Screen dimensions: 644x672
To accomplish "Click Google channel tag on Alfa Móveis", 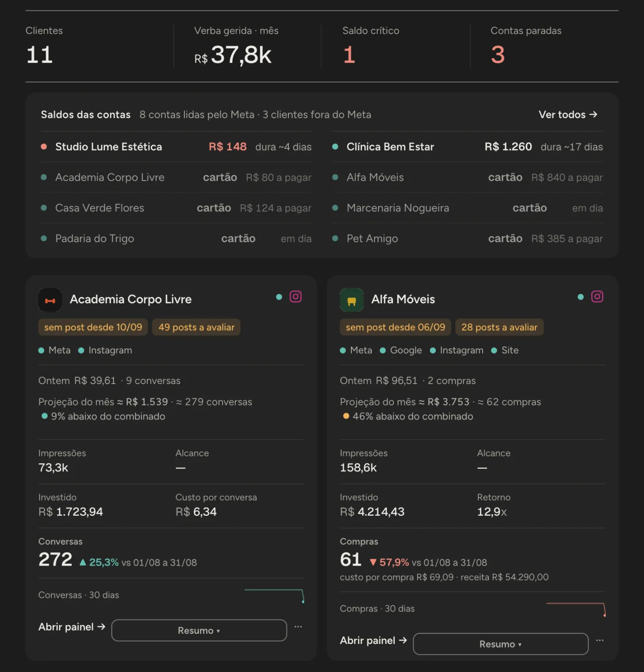I will [x=401, y=350].
